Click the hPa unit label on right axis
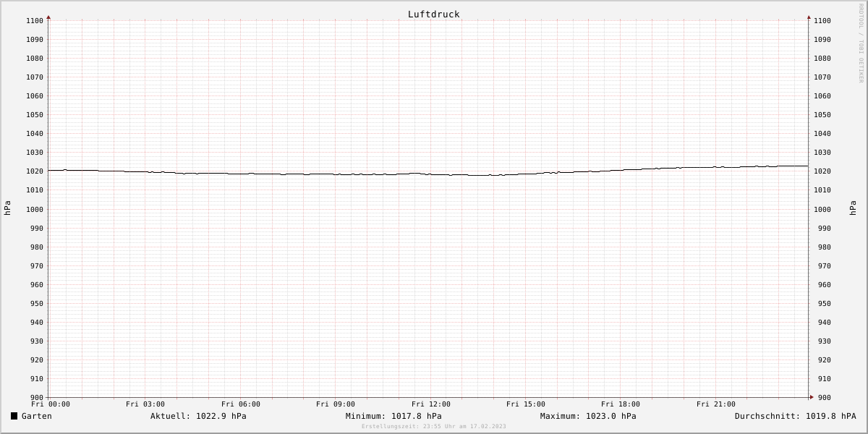The height and width of the screenshot is (434, 868). point(854,208)
